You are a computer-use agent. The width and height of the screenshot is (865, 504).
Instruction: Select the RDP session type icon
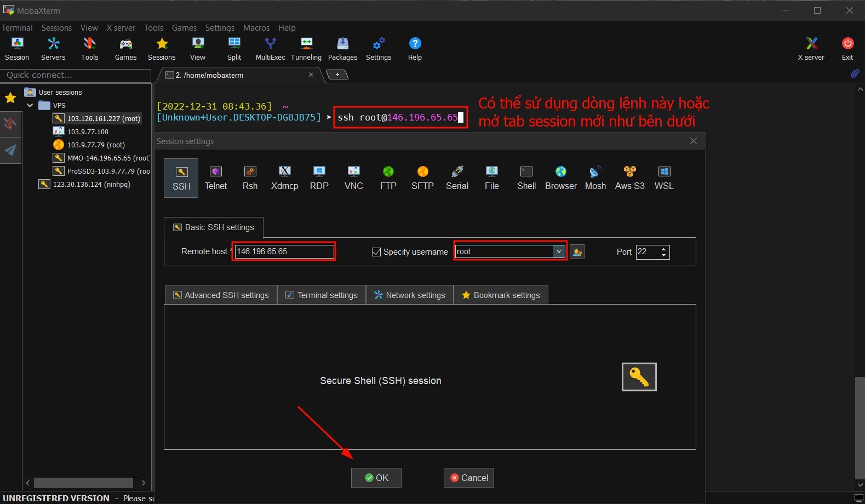[319, 178]
